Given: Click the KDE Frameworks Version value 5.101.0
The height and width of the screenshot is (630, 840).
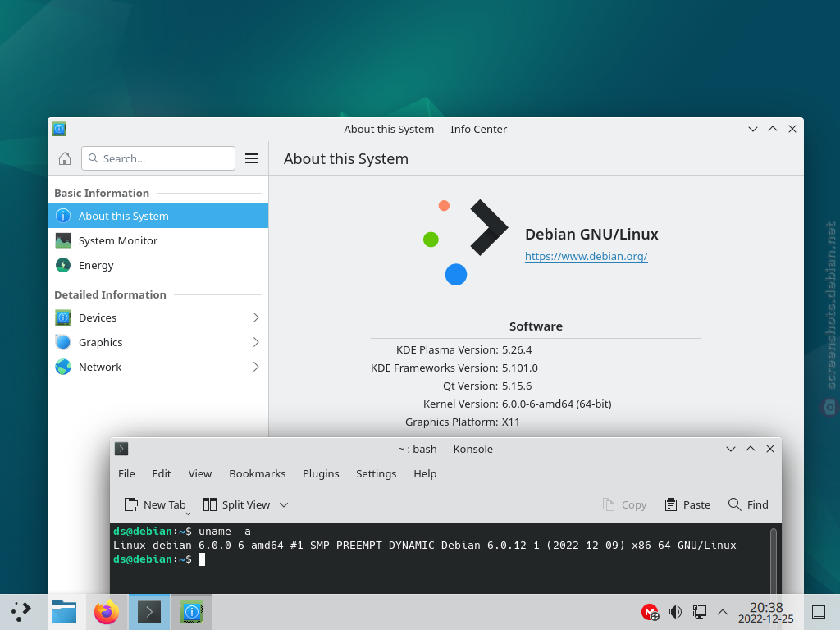Looking at the screenshot, I should 520,368.
